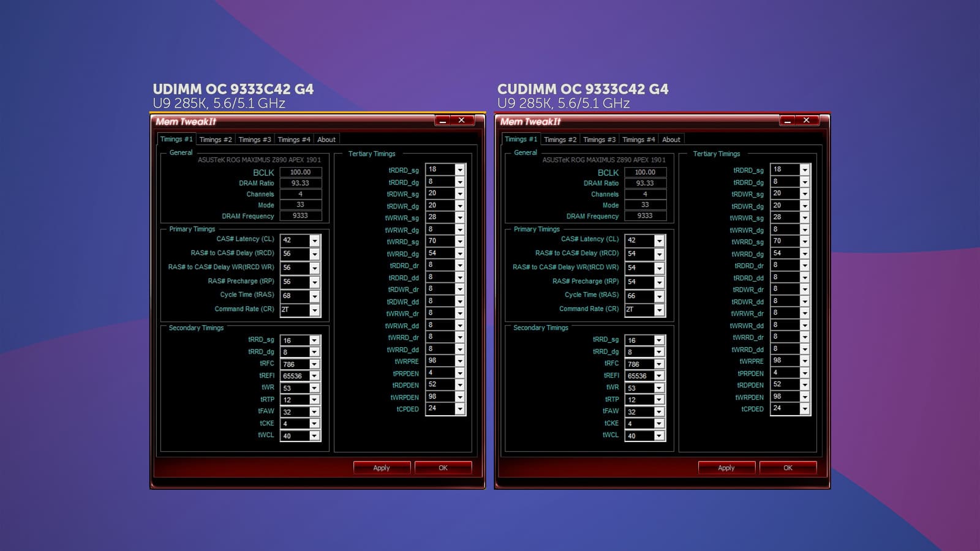Open About tab in UDIMM window
The width and height of the screenshot is (980, 551).
pos(326,140)
